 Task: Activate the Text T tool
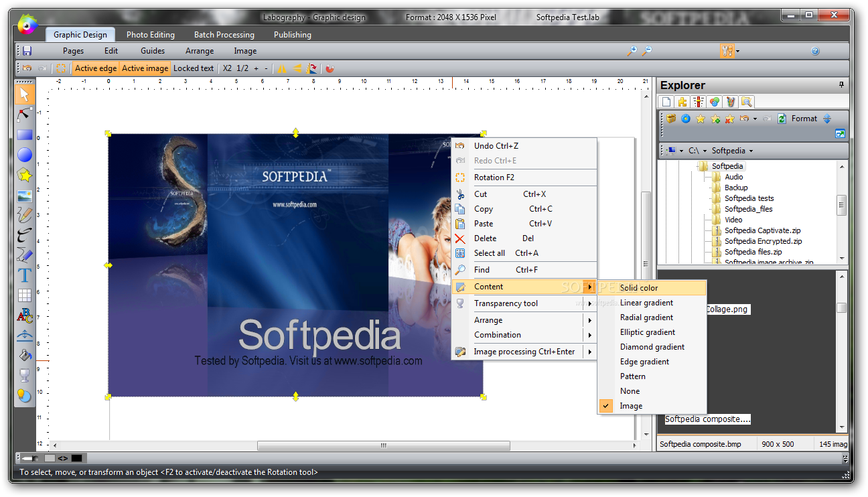pyautogui.click(x=25, y=275)
